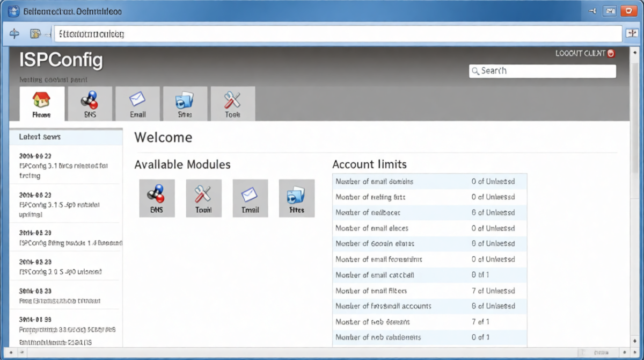Switch to the Email tab
This screenshot has width=644, height=360.
coord(137,104)
